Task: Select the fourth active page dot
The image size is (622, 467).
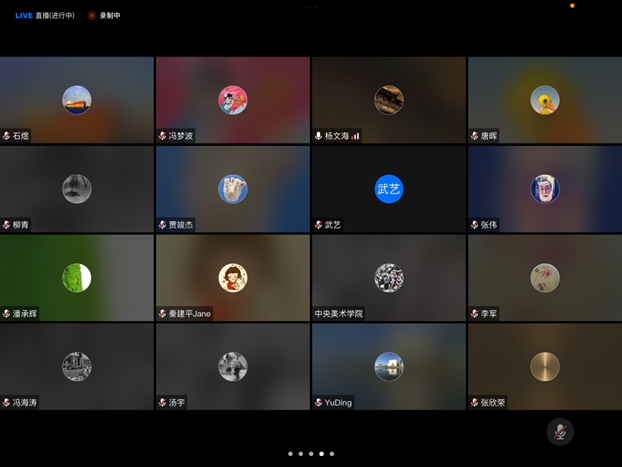Action: 321,454
